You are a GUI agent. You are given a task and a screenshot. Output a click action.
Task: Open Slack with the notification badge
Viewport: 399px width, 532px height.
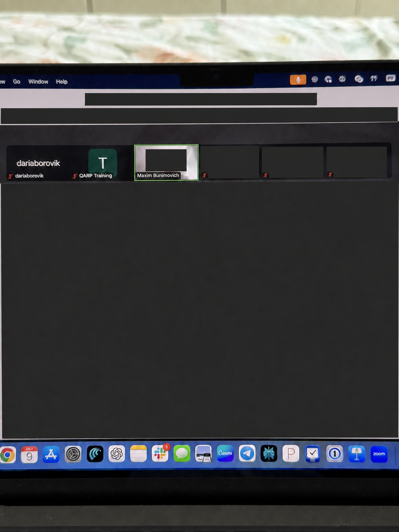tap(160, 453)
